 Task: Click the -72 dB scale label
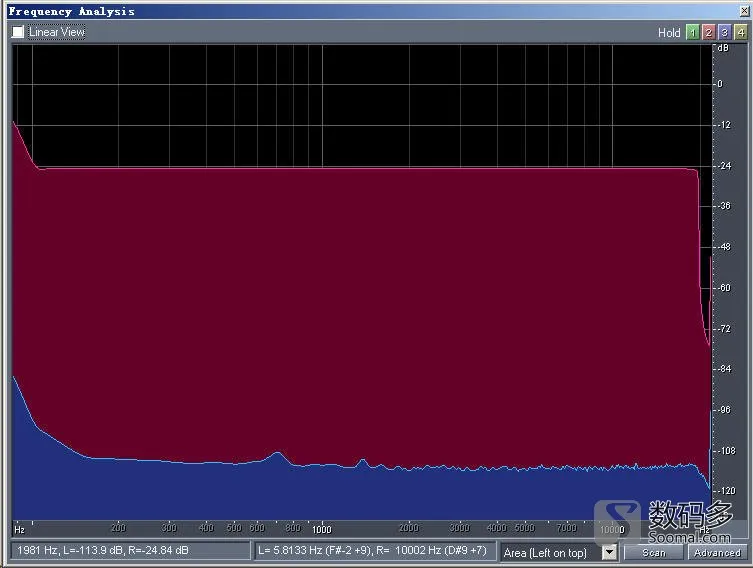724,328
